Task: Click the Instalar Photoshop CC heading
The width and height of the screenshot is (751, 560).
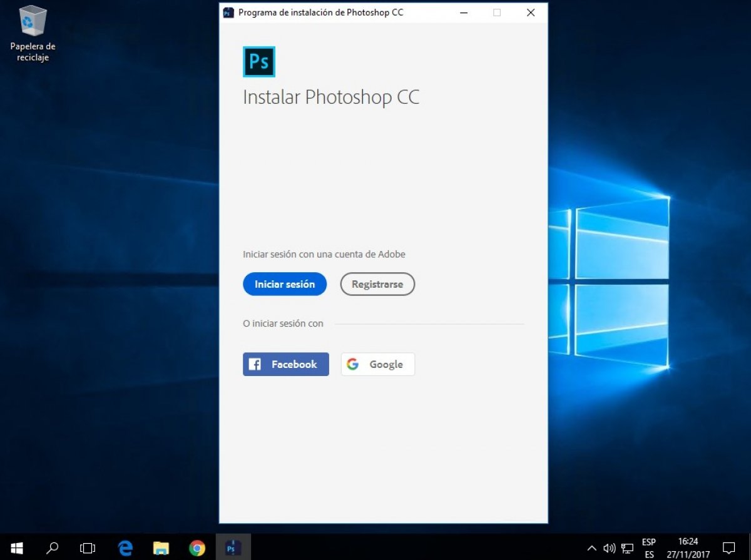Action: (x=331, y=98)
